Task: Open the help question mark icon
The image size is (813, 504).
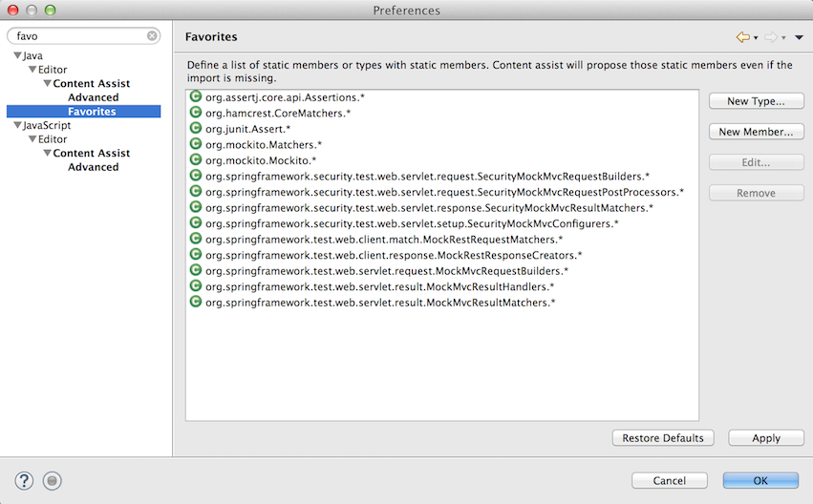Action: [24, 481]
